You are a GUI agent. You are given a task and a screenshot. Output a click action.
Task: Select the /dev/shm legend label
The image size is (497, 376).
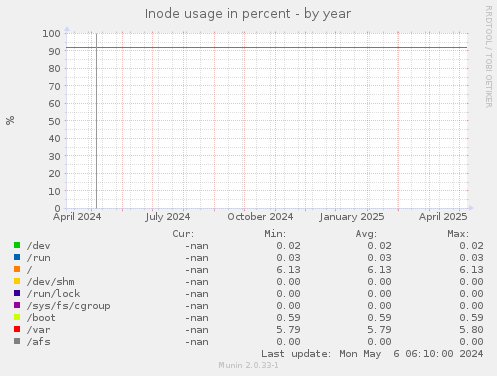click(50, 282)
